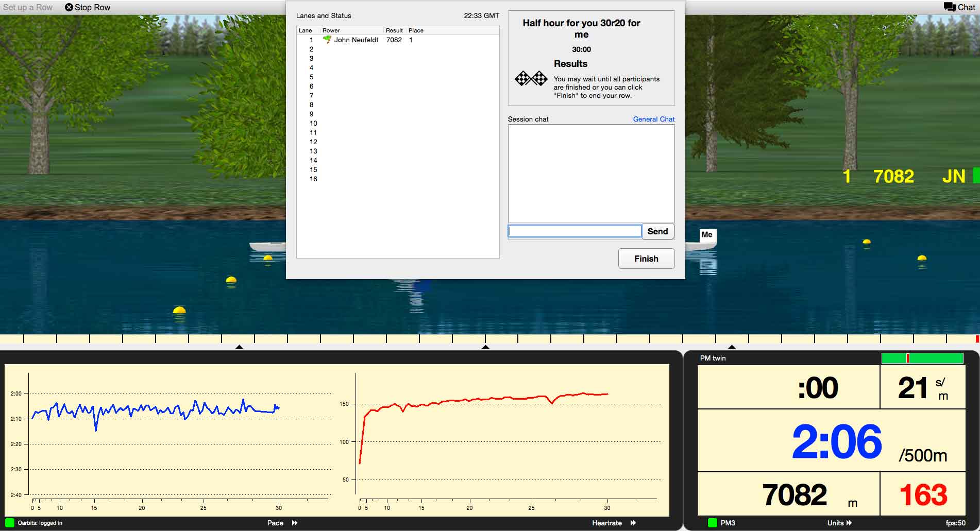The height and width of the screenshot is (531, 980).
Task: Expand the Pace graph selector arrows
Action: [295, 523]
